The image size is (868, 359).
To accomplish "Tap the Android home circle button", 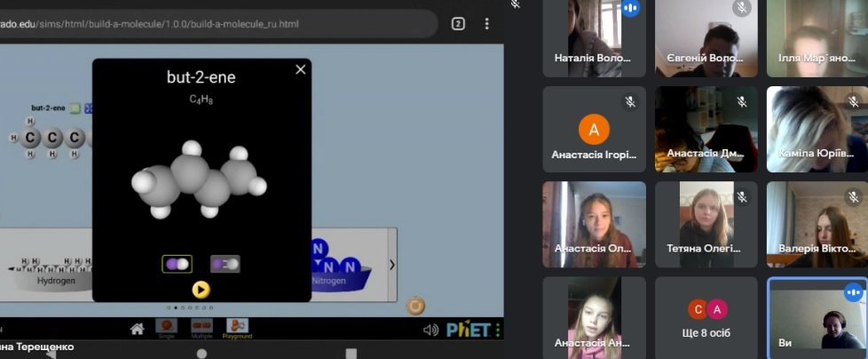I will 201,354.
